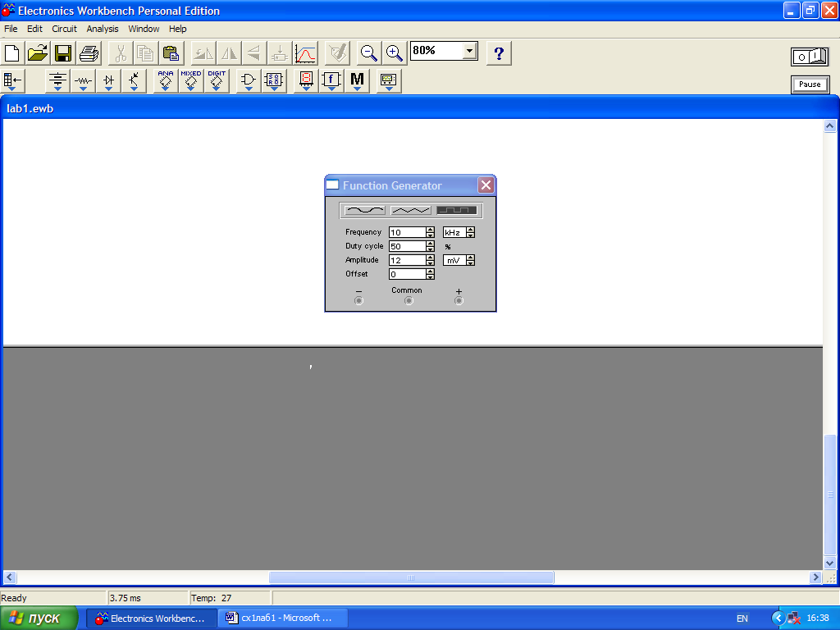Switch to Electronics Workbench taskbar button

(x=151, y=619)
